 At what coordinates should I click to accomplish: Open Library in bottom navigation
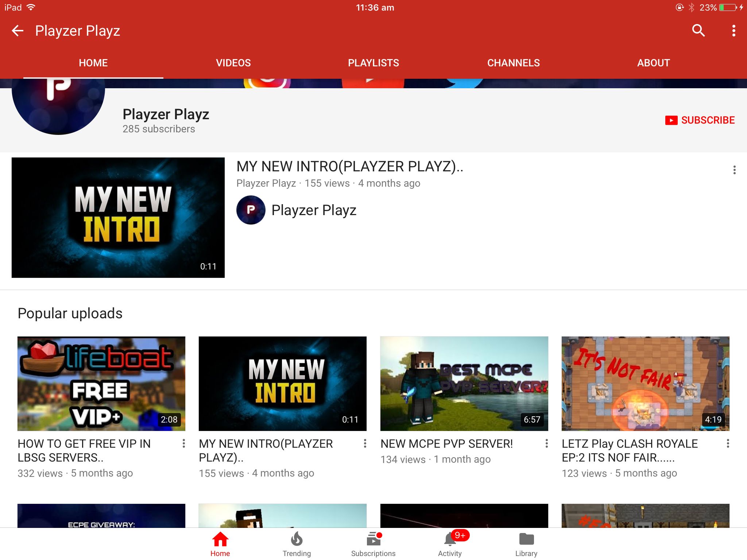point(526,544)
